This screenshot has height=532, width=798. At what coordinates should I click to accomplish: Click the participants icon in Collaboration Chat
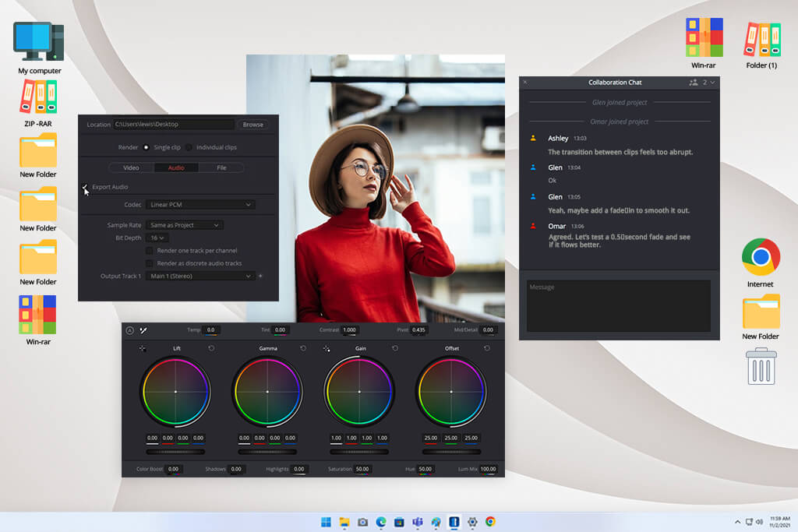[693, 83]
